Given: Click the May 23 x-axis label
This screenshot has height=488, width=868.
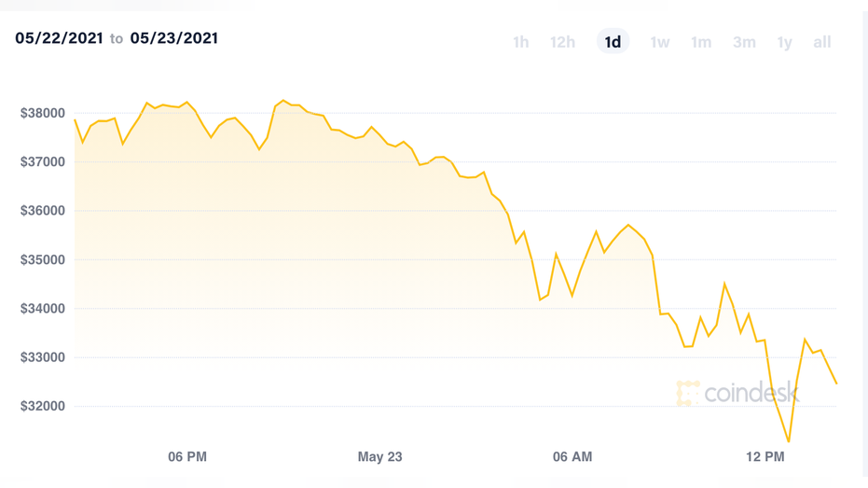Looking at the screenshot, I should pyautogui.click(x=379, y=456).
